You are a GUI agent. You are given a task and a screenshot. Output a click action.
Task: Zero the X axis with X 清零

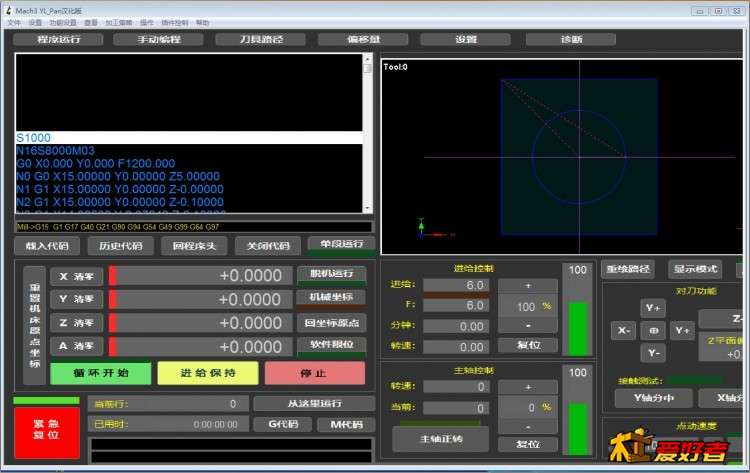pyautogui.click(x=76, y=276)
